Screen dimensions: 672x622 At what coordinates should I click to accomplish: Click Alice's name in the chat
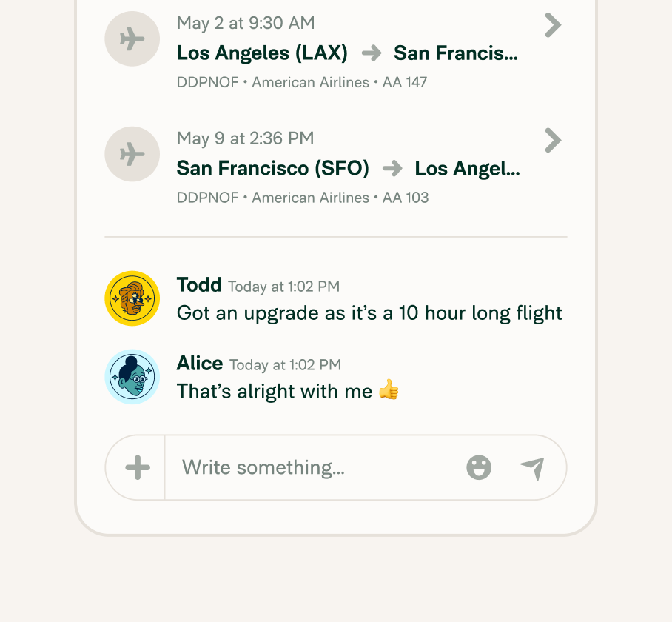tap(200, 363)
